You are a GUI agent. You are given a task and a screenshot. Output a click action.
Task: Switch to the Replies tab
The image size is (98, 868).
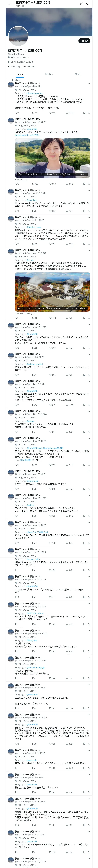coord(49,74)
